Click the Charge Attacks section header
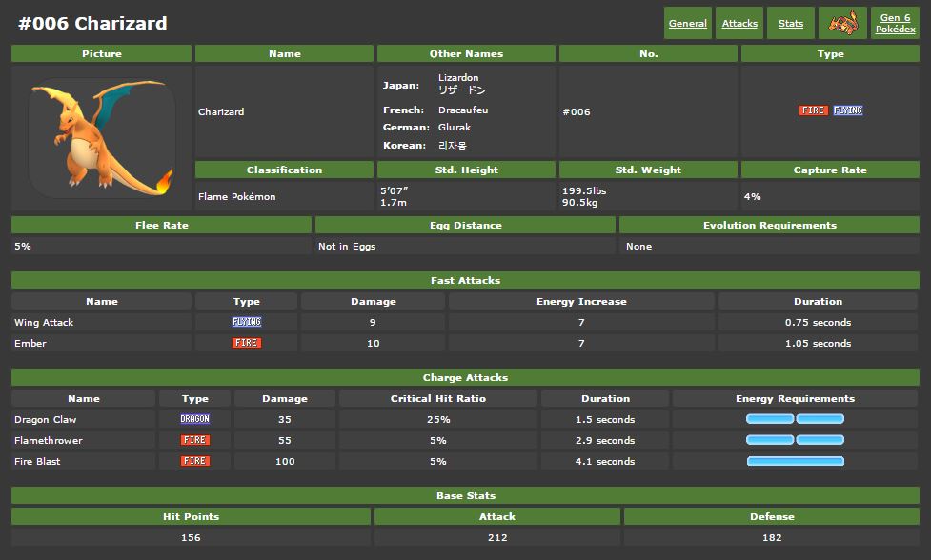Screen dimensions: 931x560 click(465, 377)
